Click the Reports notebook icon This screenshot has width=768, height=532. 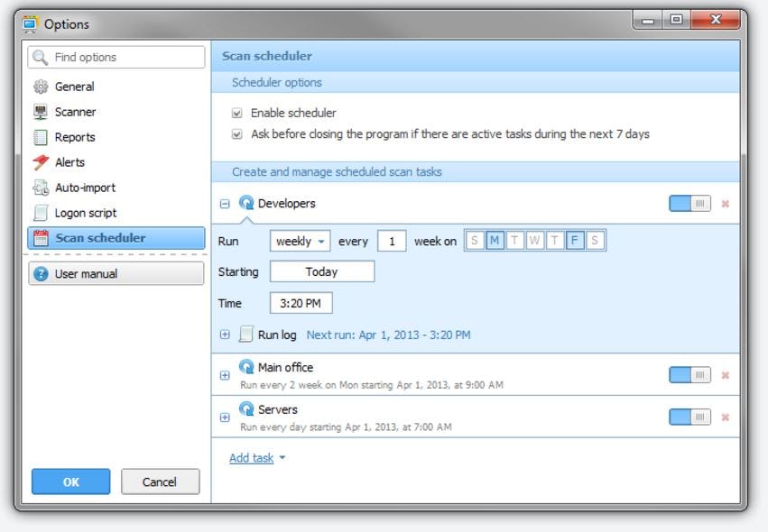click(41, 138)
